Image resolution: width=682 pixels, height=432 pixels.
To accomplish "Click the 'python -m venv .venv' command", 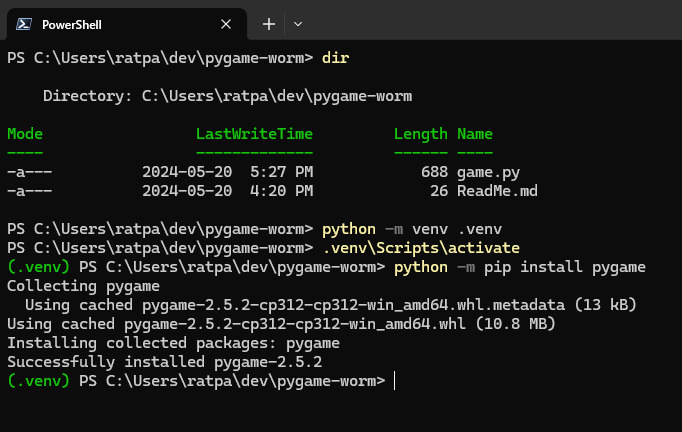I will click(411, 229).
